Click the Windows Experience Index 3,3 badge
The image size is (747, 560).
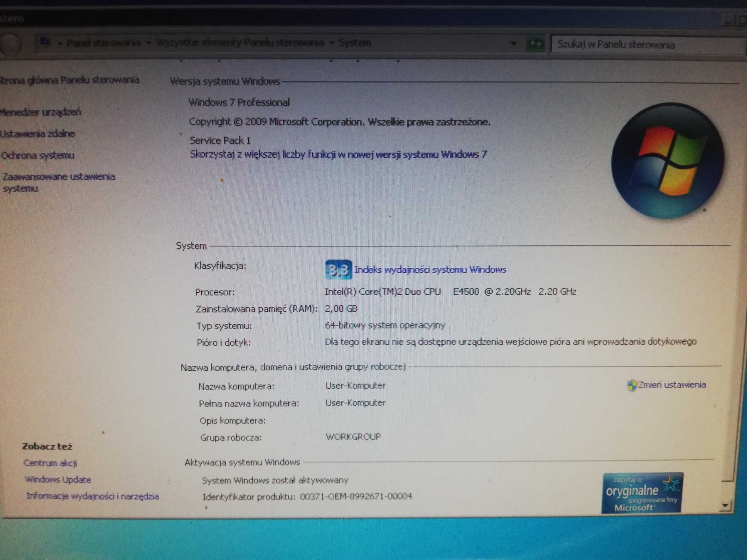(338, 270)
